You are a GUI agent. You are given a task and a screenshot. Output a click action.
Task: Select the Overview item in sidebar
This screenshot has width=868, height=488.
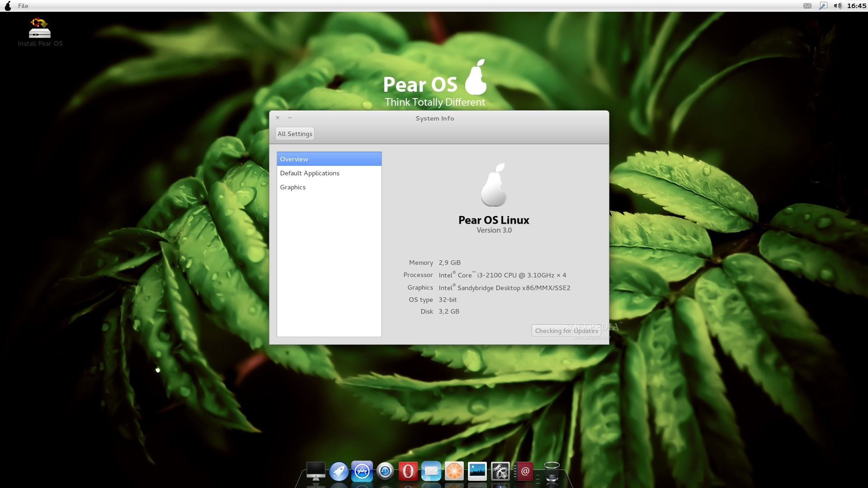tap(329, 159)
